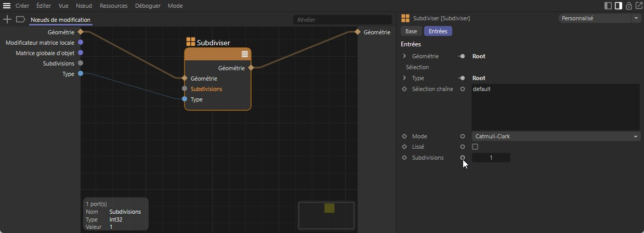
Task: Click the Subdiviser node's port display icon
Action: click(x=245, y=54)
